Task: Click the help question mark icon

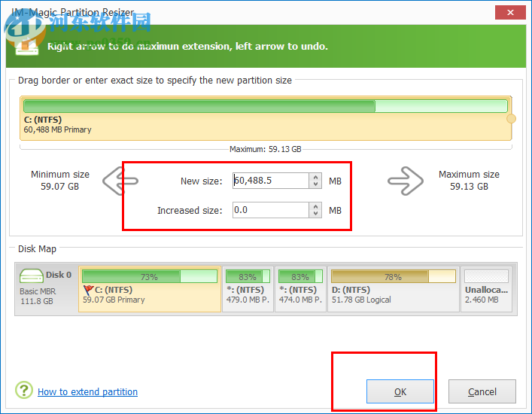Action: tap(24, 390)
